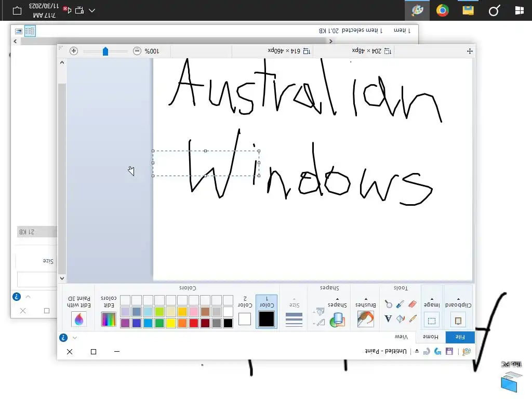The image size is (532, 399).
Task: Open the File tab in Paint
Action: [460, 337]
